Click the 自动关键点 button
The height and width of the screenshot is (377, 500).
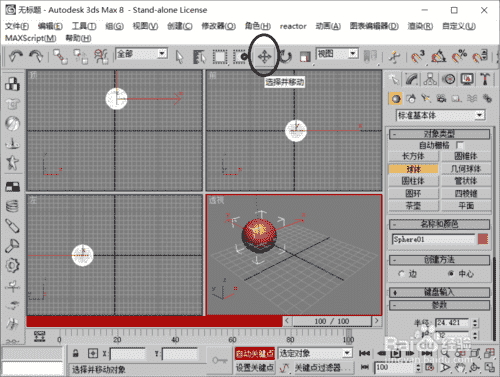coord(255,353)
